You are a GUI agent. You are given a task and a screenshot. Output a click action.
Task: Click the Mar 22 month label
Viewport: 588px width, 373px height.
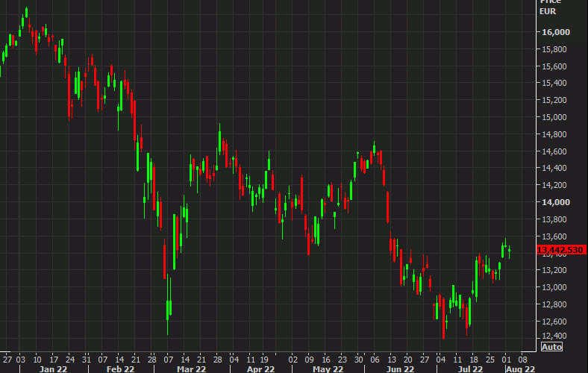[191, 369]
